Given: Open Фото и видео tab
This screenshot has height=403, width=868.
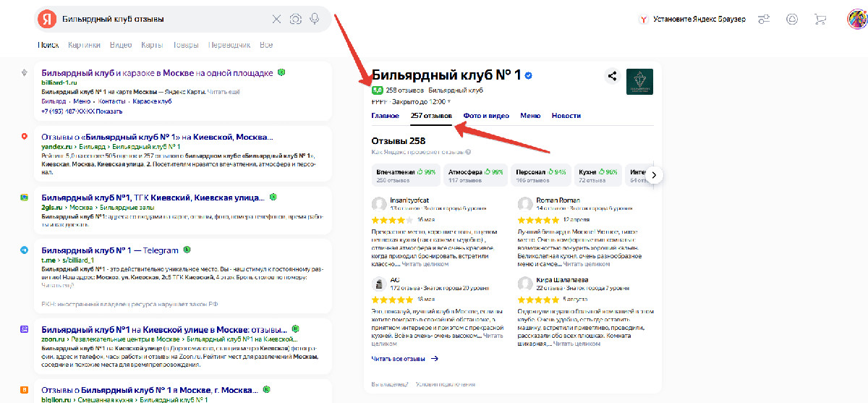Looking at the screenshot, I should coord(486,116).
